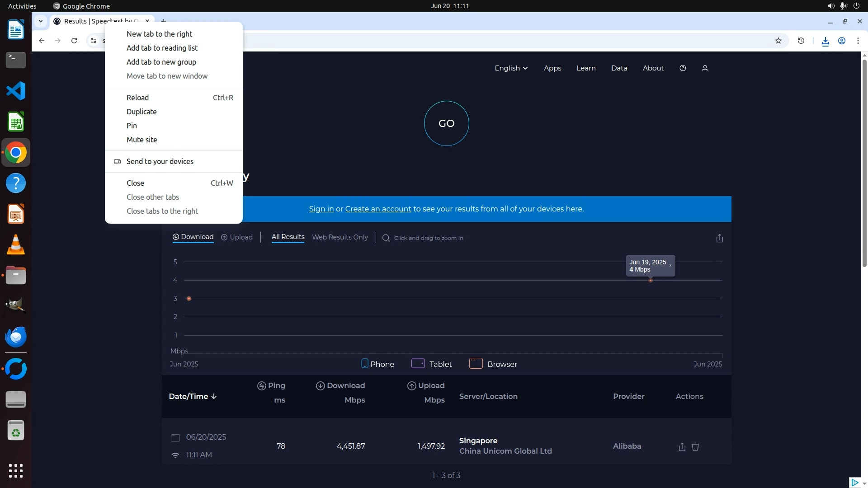
Task: Reload page using toolbar refresh icon
Action: point(74,41)
